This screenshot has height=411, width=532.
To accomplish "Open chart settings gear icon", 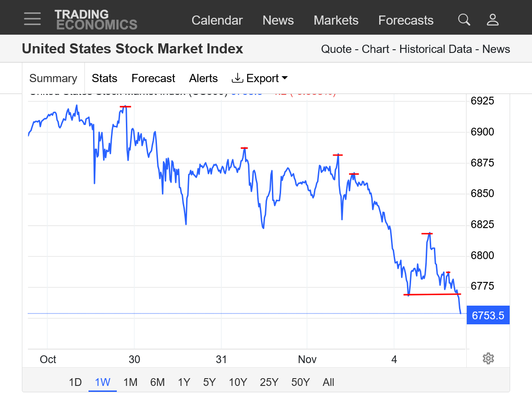I will (488, 359).
